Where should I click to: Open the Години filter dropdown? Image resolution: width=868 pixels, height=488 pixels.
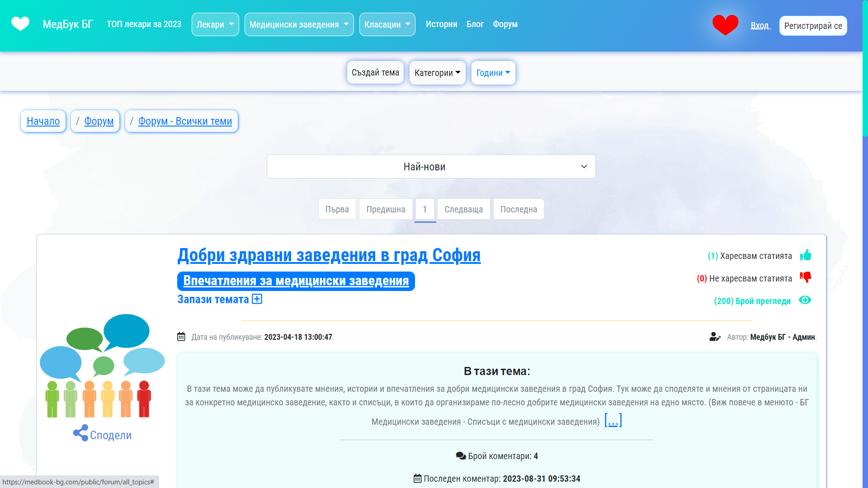(x=493, y=72)
